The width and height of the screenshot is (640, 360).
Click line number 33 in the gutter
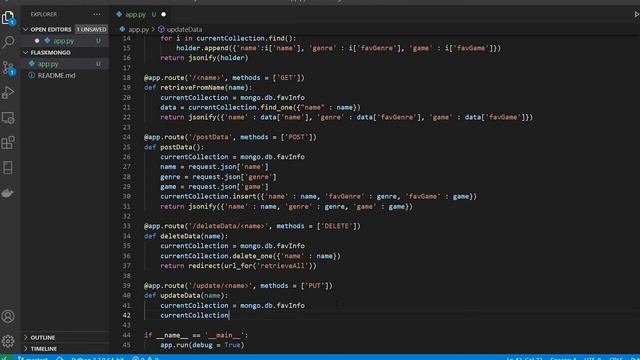(127, 226)
